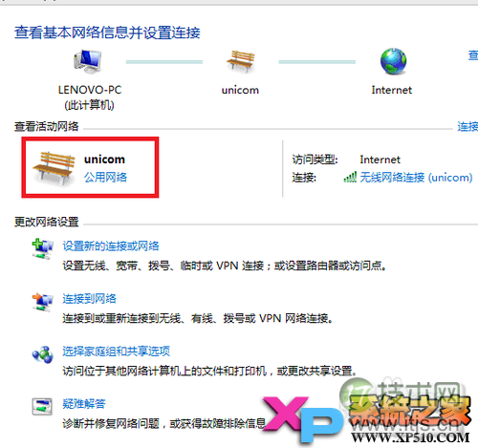The image size is (478, 448).
Task: Open 无线网络连接 (unicom) link
Action: pos(416,177)
